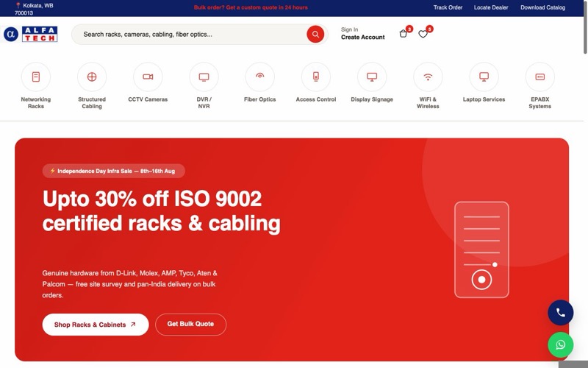
Task: Click Download Catalog link
Action: click(x=542, y=7)
